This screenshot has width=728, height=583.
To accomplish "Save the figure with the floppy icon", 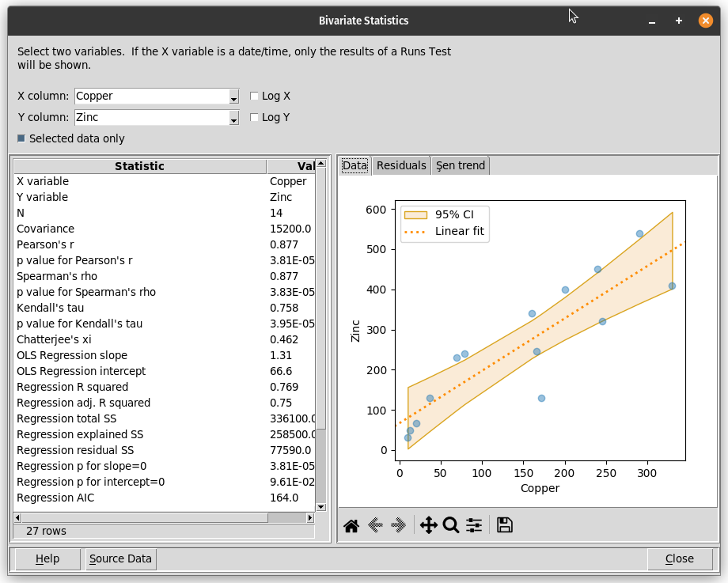I will [504, 525].
